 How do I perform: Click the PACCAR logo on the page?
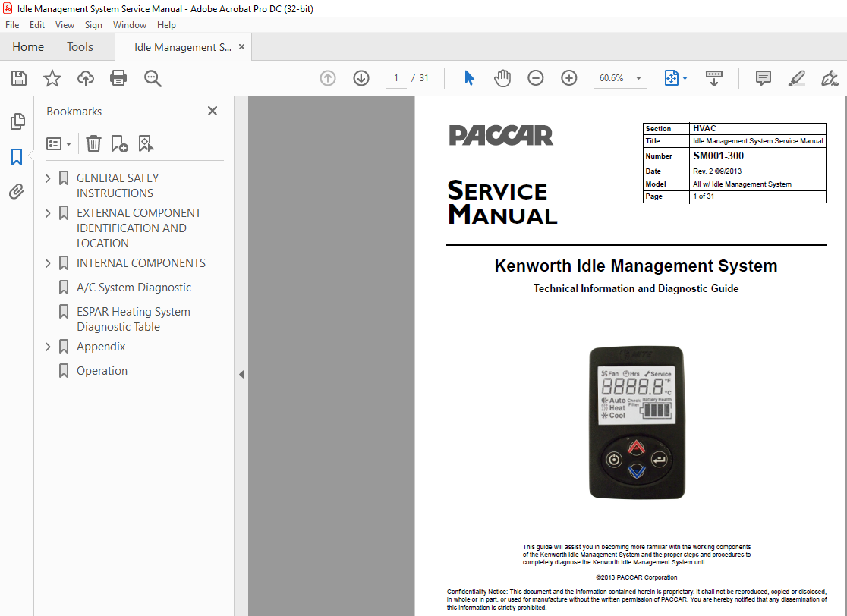point(501,135)
